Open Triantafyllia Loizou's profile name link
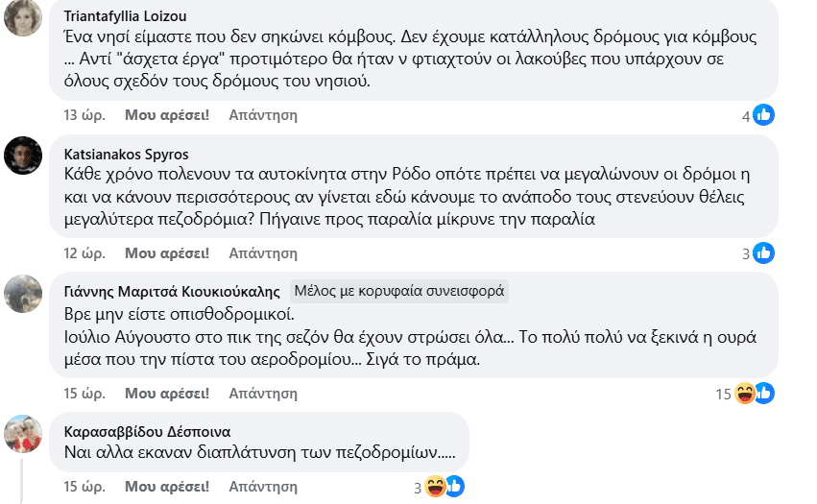The image size is (817, 504). click(125, 16)
